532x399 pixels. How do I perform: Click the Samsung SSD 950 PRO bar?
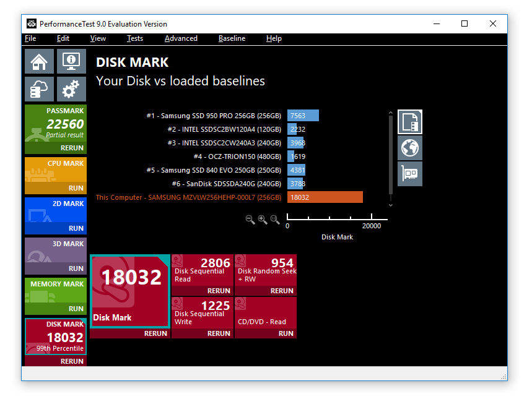pos(303,116)
